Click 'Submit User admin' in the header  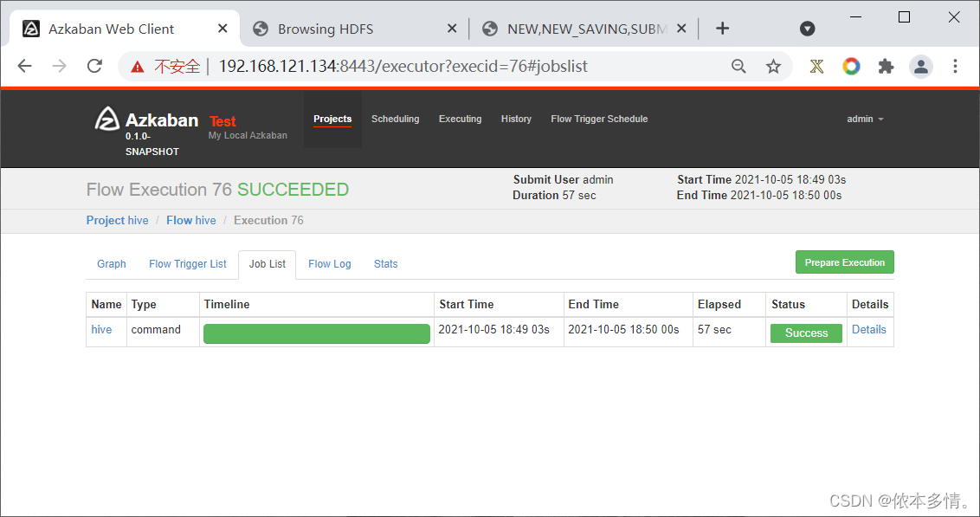[563, 179]
